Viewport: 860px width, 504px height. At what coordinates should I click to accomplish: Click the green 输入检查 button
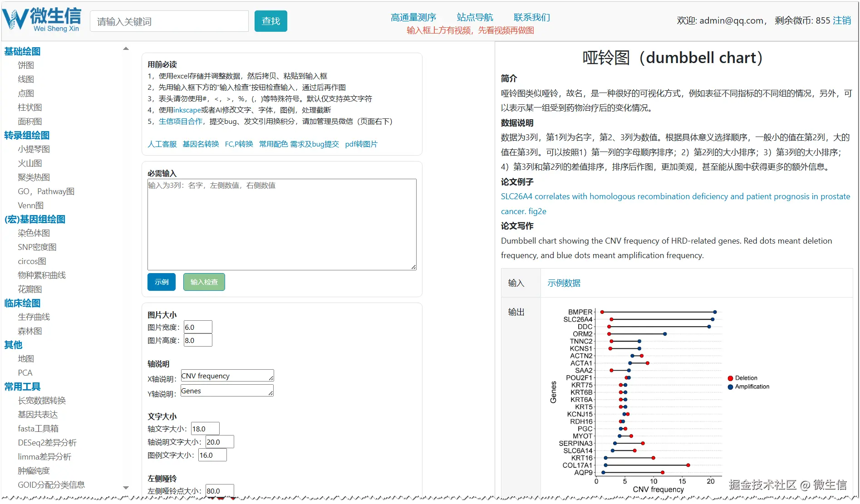click(204, 282)
